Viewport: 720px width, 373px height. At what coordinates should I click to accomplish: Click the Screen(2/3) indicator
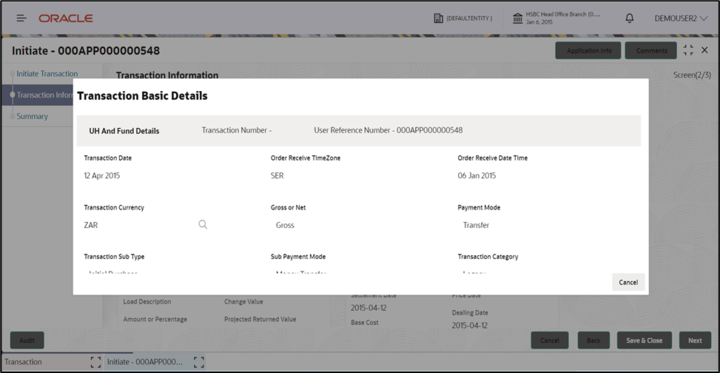(692, 75)
